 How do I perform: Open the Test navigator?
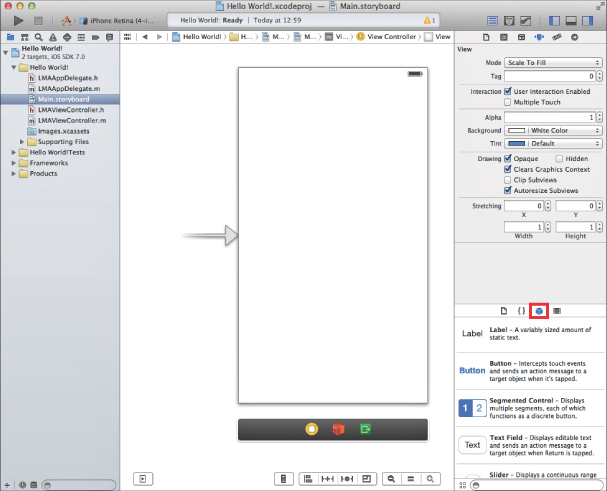(67, 37)
